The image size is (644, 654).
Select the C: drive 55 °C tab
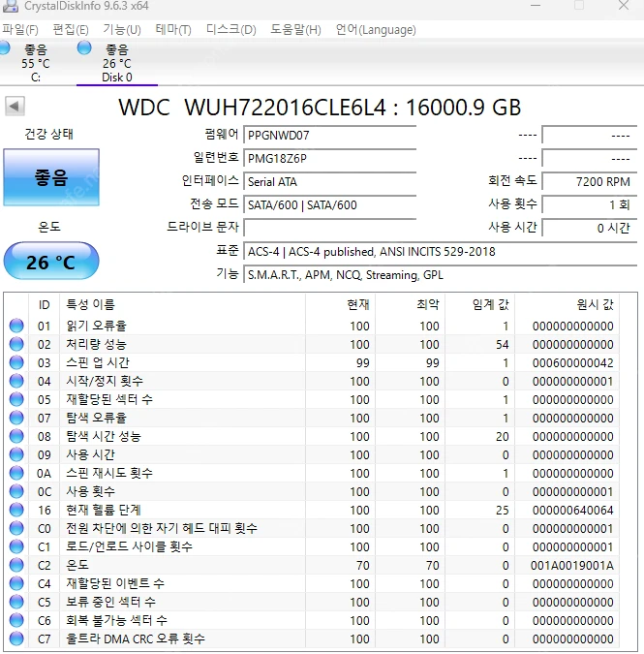(36, 63)
